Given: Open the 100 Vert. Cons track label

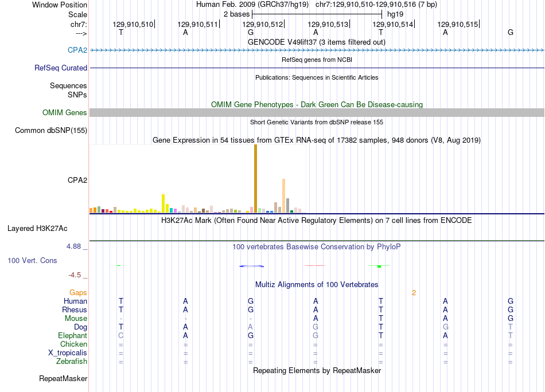Looking at the screenshot, I should click(32, 260).
